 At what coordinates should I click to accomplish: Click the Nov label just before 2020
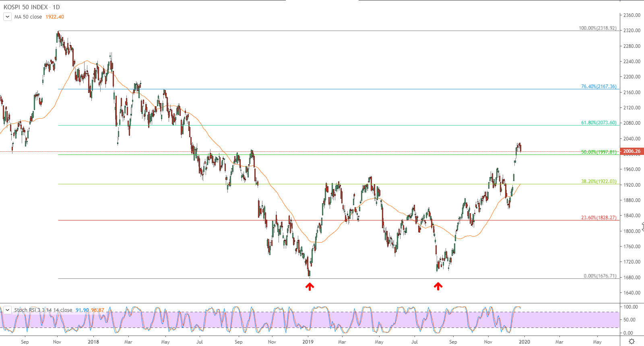point(488,342)
